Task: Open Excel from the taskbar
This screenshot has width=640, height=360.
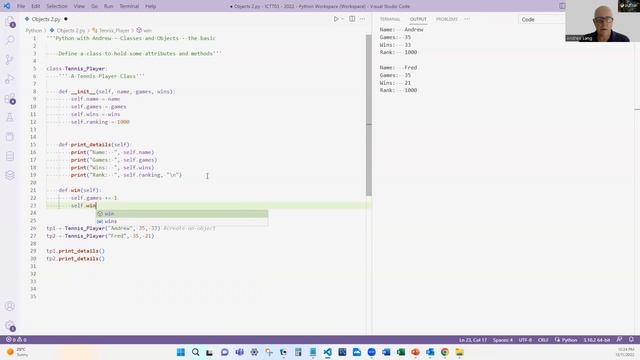Action: click(401, 352)
